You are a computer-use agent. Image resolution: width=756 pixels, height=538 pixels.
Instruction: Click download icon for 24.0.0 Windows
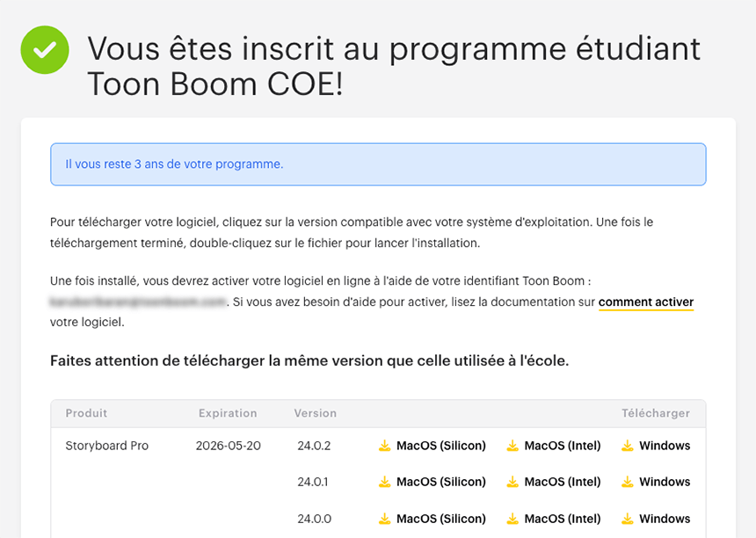coord(627,519)
